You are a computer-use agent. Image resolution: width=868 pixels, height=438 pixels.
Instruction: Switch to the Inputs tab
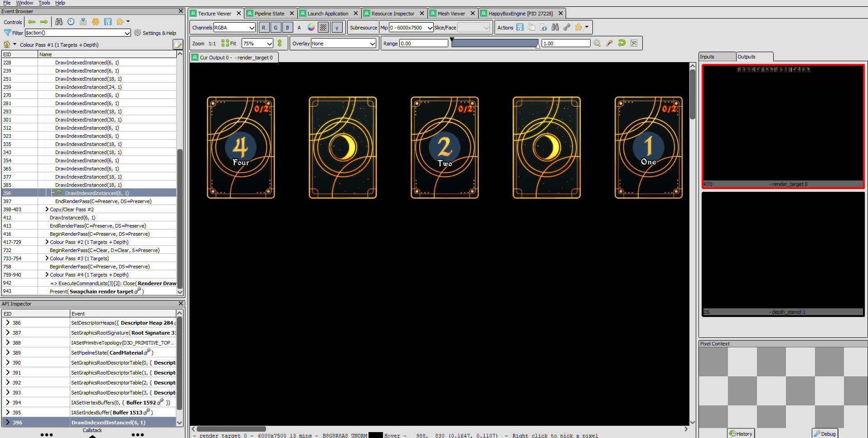(717, 57)
